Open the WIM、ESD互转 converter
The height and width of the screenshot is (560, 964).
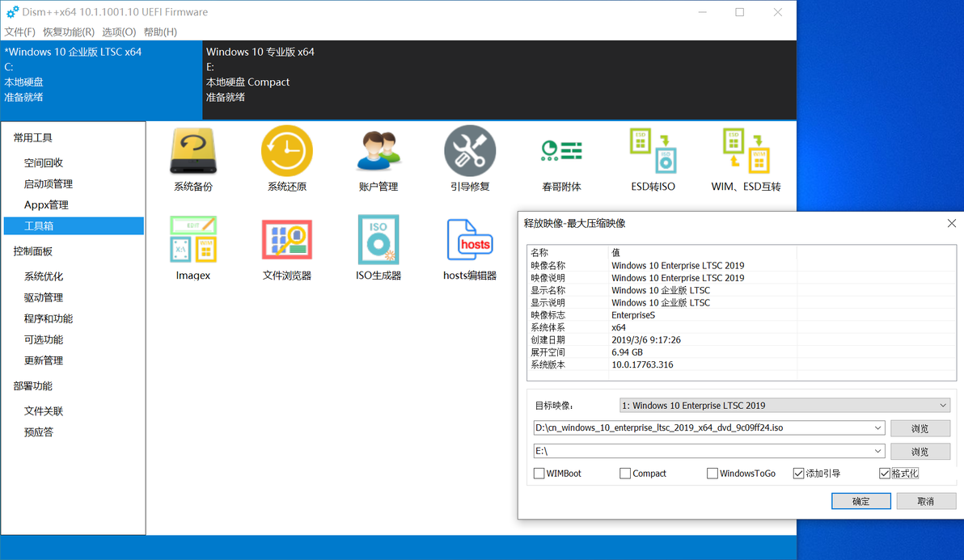[x=746, y=159]
